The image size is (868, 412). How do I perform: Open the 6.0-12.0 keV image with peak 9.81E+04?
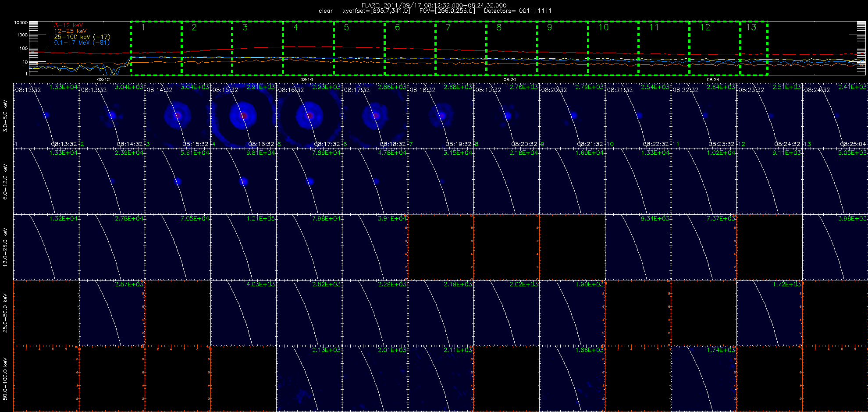(243, 181)
